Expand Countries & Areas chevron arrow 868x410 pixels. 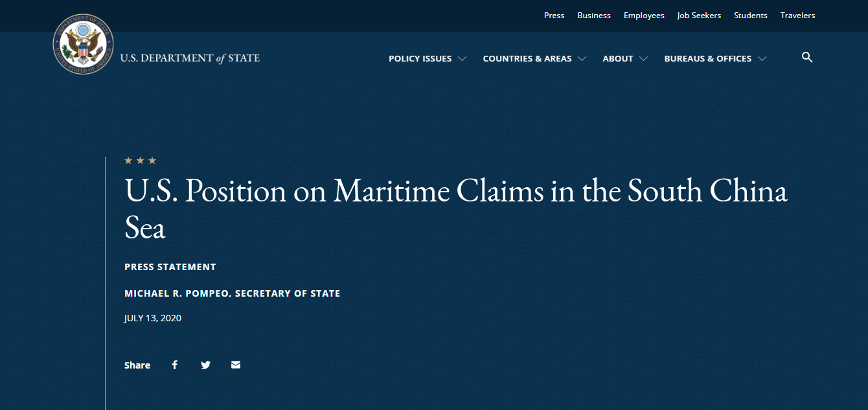(x=582, y=58)
